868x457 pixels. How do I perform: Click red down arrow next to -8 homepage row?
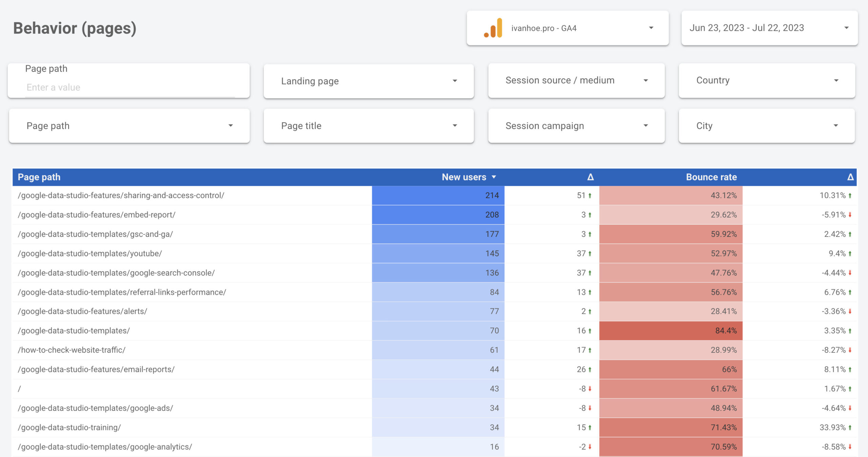(590, 389)
